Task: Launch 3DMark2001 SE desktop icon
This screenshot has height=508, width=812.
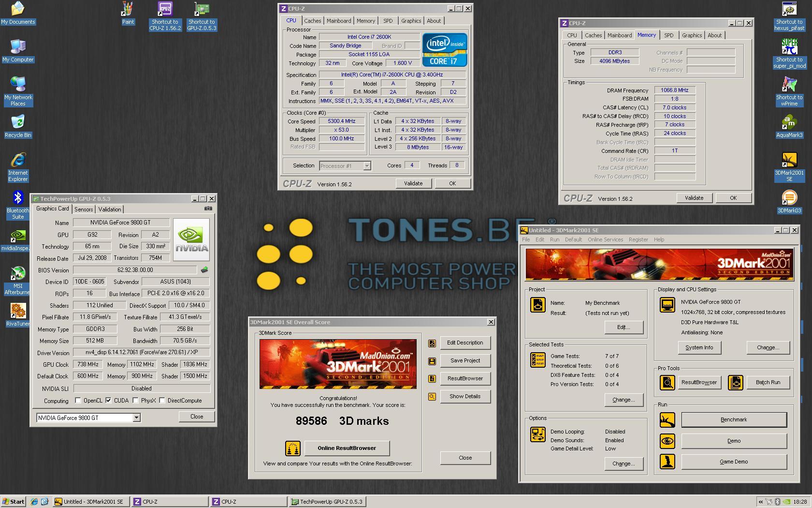Action: pyautogui.click(x=789, y=167)
